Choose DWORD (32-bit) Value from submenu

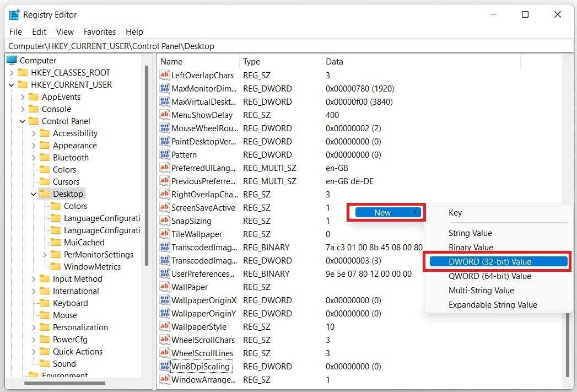pos(498,262)
